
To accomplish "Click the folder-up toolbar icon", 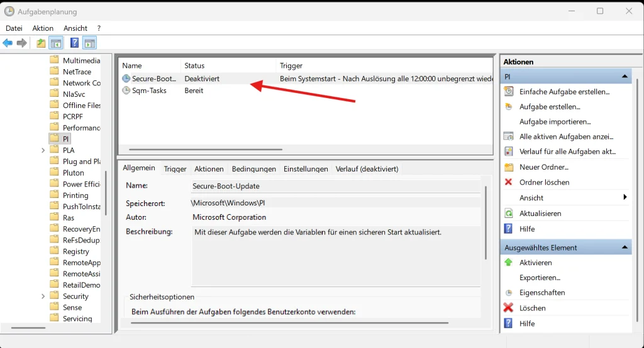I will point(41,43).
